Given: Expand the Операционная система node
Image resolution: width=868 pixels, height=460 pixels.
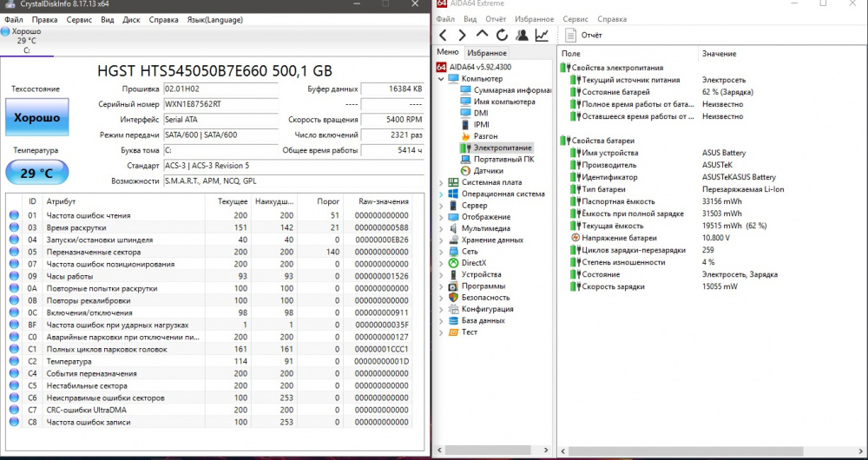Looking at the screenshot, I should point(441,194).
